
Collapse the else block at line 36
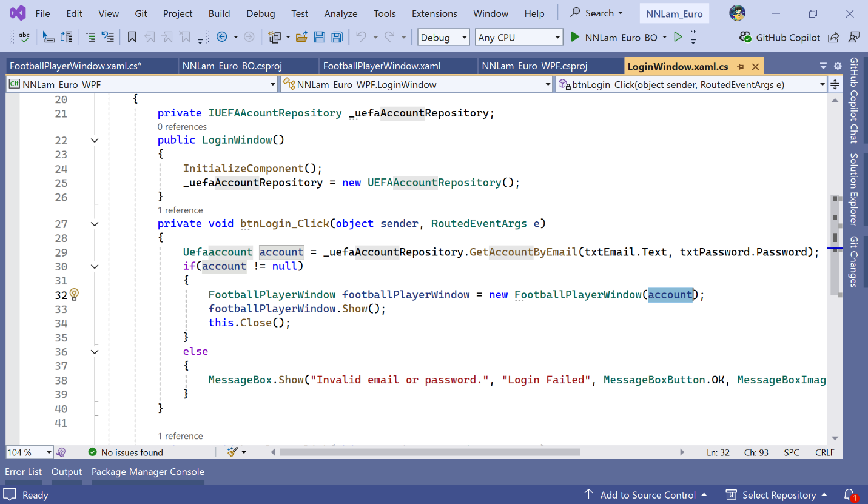[95, 351]
